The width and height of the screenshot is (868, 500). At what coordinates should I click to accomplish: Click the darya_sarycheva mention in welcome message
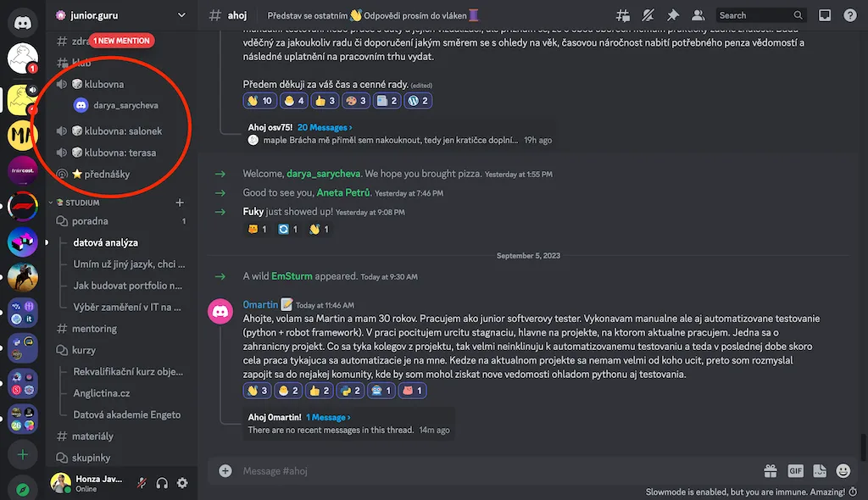[x=323, y=174]
